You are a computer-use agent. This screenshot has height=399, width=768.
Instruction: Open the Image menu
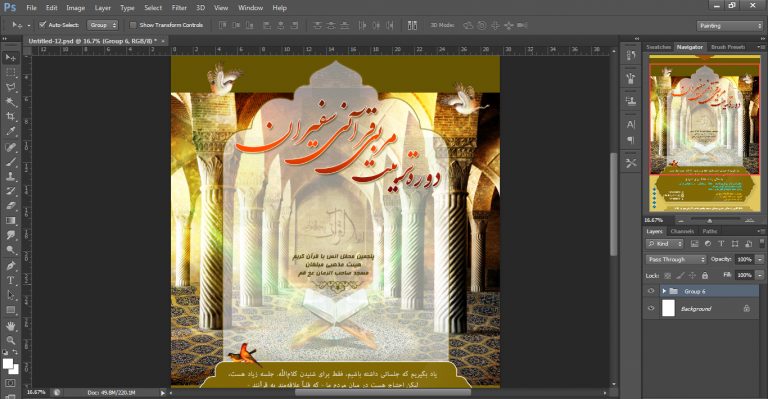[x=75, y=8]
